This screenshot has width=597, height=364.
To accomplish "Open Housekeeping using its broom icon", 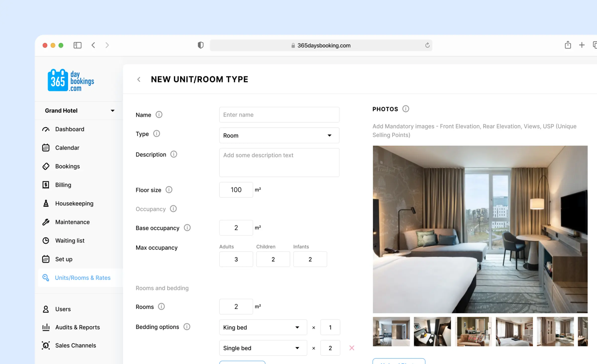I will [46, 203].
